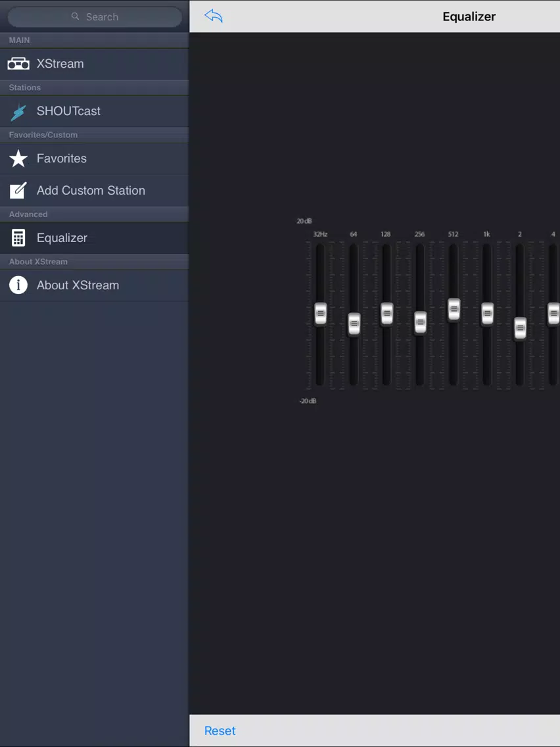Click the About XStream info icon
This screenshot has width=560, height=747.
[x=18, y=285]
